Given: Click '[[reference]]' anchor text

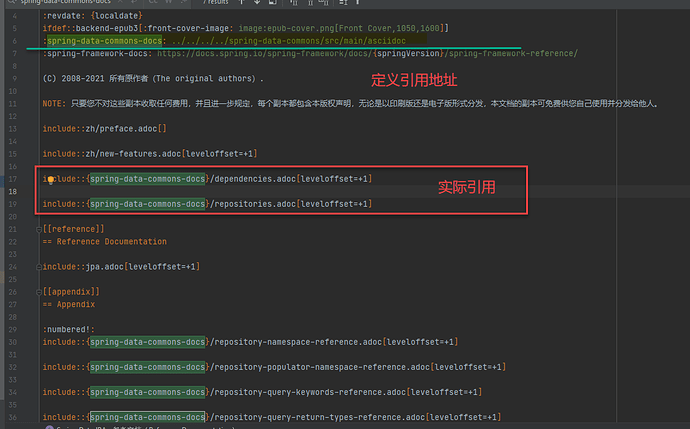Looking at the screenshot, I should coord(73,229).
